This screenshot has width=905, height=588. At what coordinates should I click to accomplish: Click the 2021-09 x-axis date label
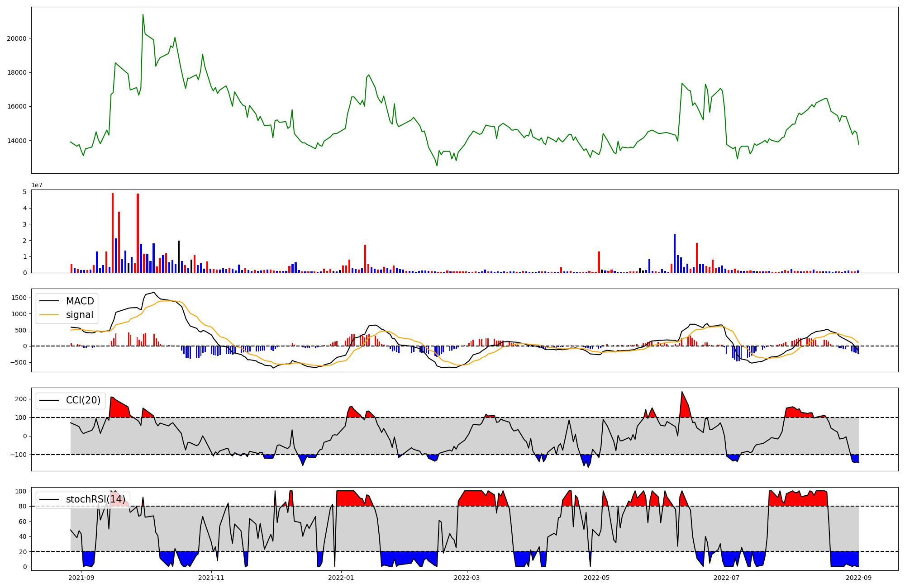pos(81,578)
